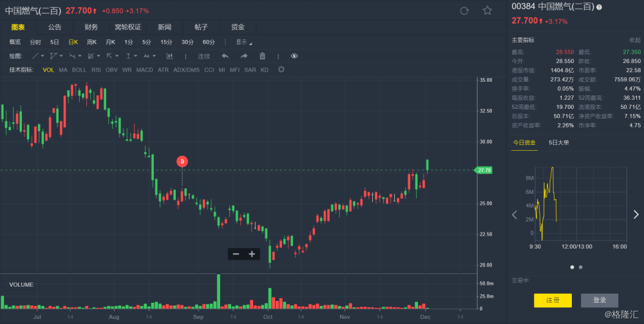Switch to the 财务 tab
The height and width of the screenshot is (324, 644).
pyautogui.click(x=91, y=27)
